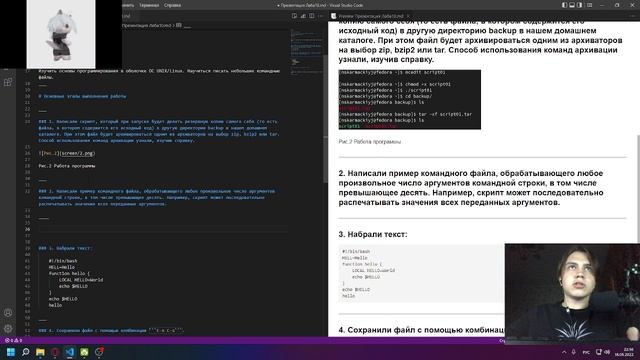This screenshot has height=360, width=640.
Task: Open the Customize Layout icon
Action: [x=589, y=5]
